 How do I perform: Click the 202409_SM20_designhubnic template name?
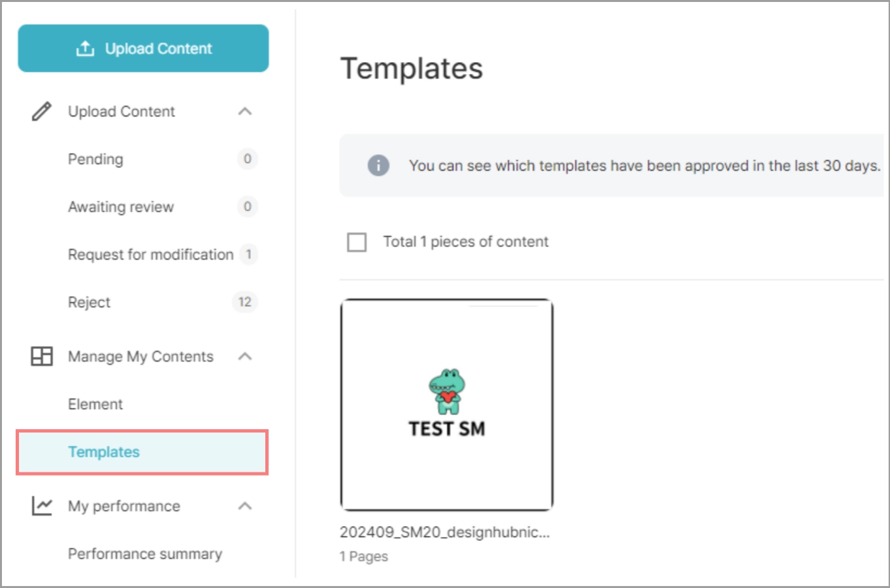click(444, 532)
